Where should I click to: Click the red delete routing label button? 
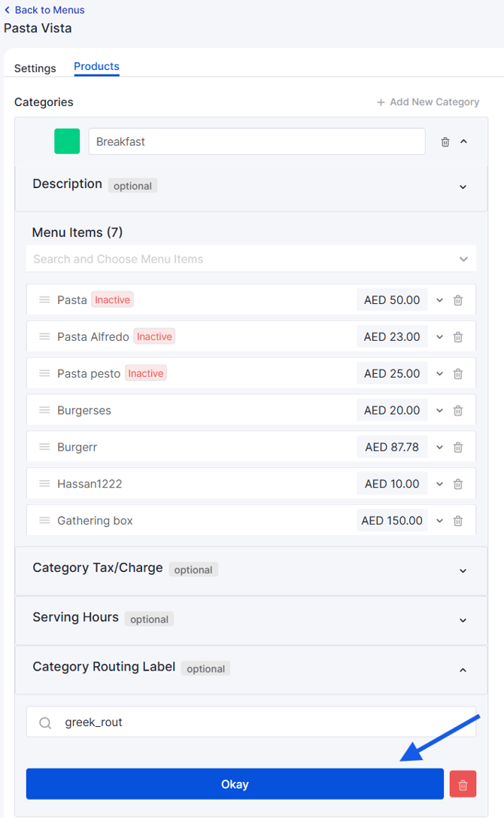(x=463, y=785)
